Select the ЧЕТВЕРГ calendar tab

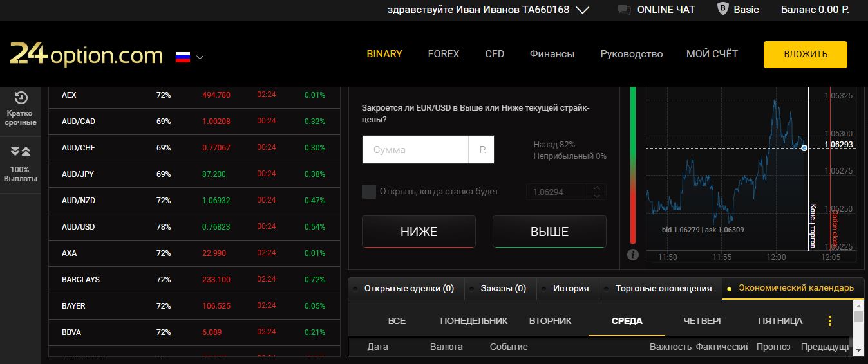click(704, 321)
